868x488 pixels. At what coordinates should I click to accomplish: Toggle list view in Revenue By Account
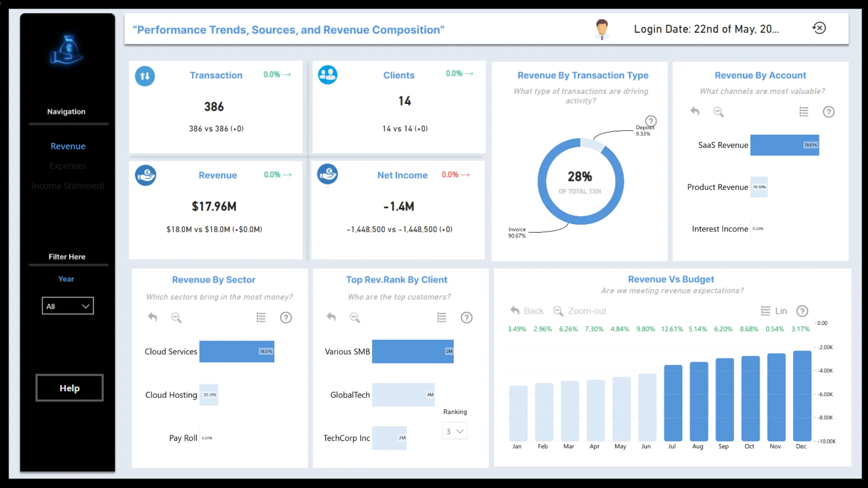click(x=803, y=112)
